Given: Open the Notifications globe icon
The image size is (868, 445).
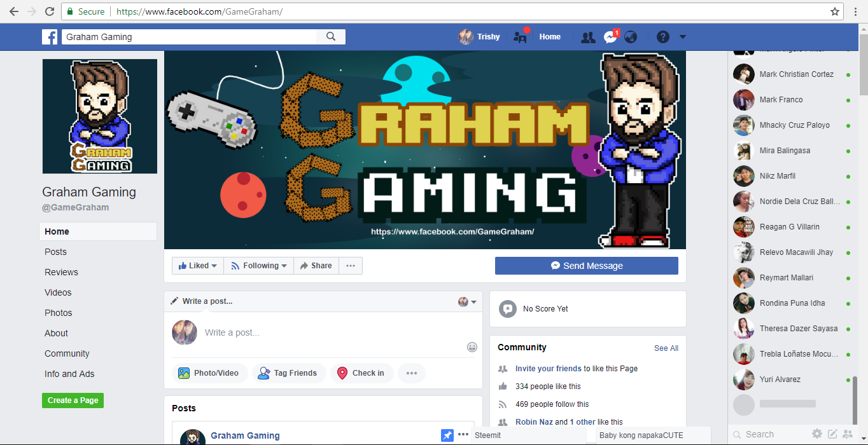Looking at the screenshot, I should (631, 37).
